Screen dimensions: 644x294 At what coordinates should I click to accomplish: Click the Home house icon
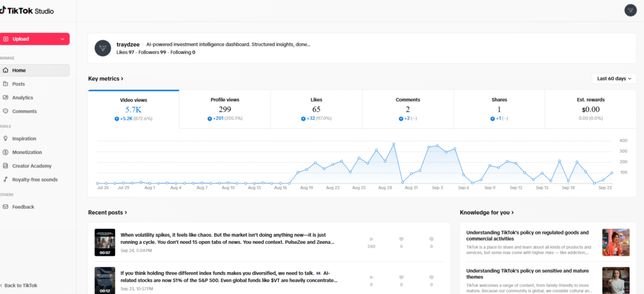(5, 70)
